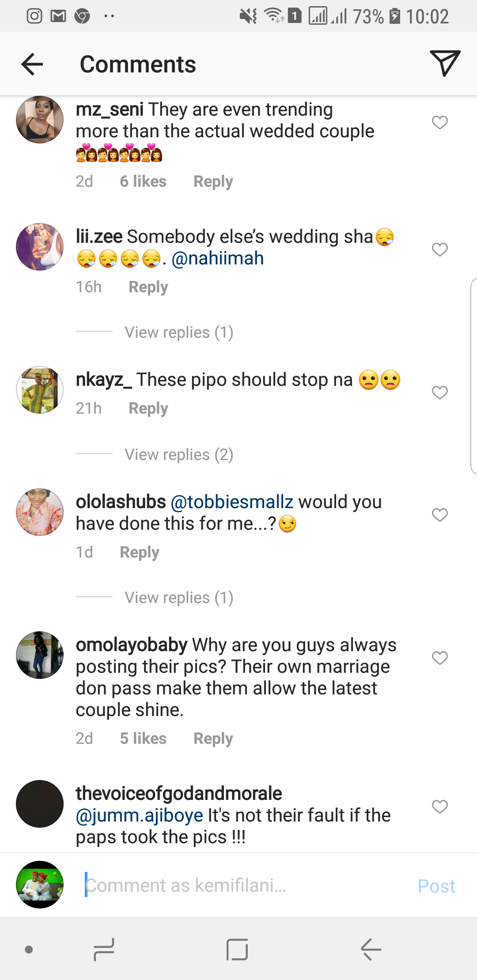Image resolution: width=477 pixels, height=980 pixels.
Task: Tap the back arrow in the Comments header
Action: [32, 64]
